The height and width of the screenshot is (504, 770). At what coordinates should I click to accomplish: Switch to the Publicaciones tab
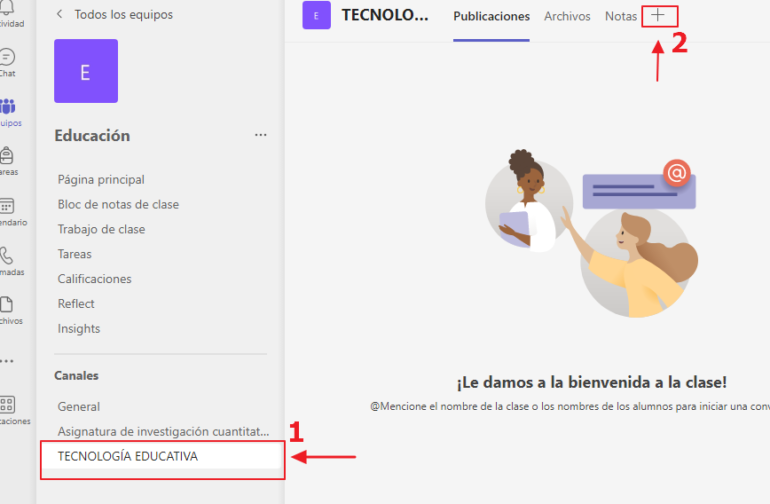point(491,17)
